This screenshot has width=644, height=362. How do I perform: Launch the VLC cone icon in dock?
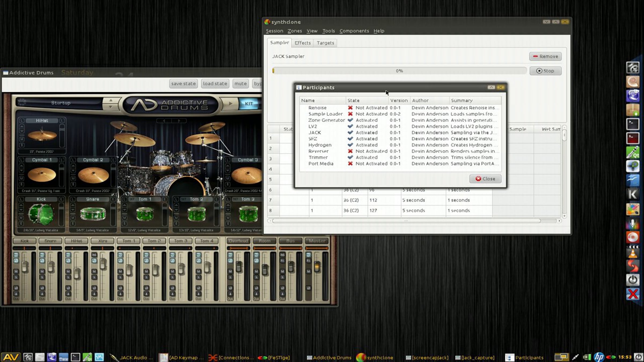coord(633,252)
